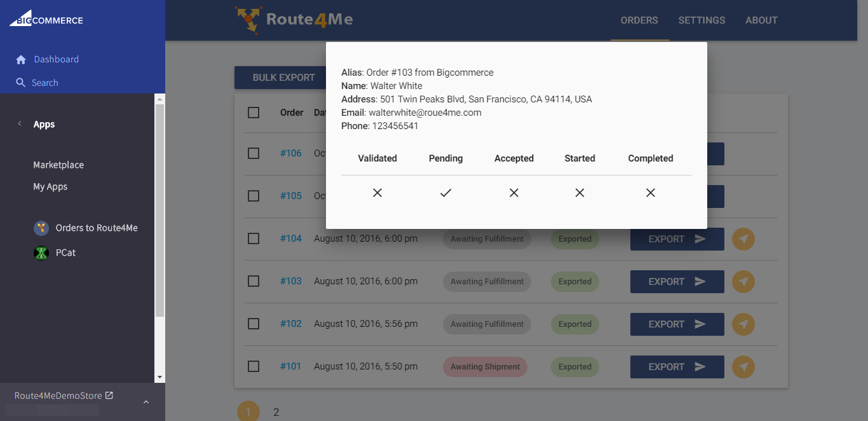Open Orders to Route4Me app icon

coord(41,228)
